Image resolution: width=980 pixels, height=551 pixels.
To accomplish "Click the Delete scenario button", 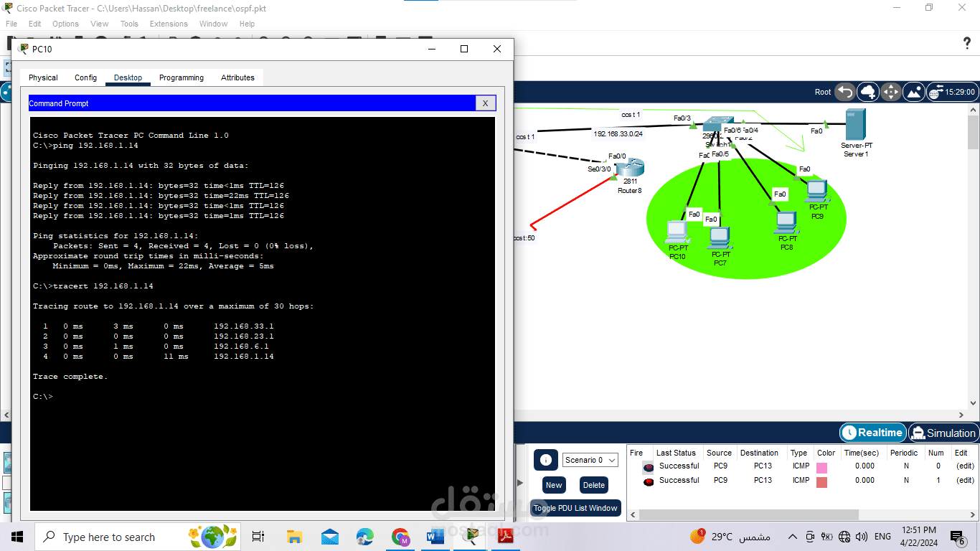I will [593, 485].
